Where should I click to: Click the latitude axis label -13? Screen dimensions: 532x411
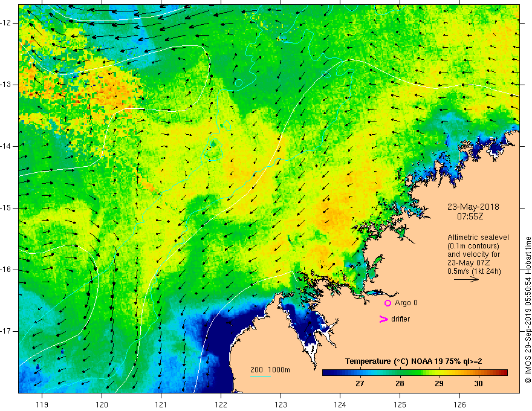(x=6, y=85)
